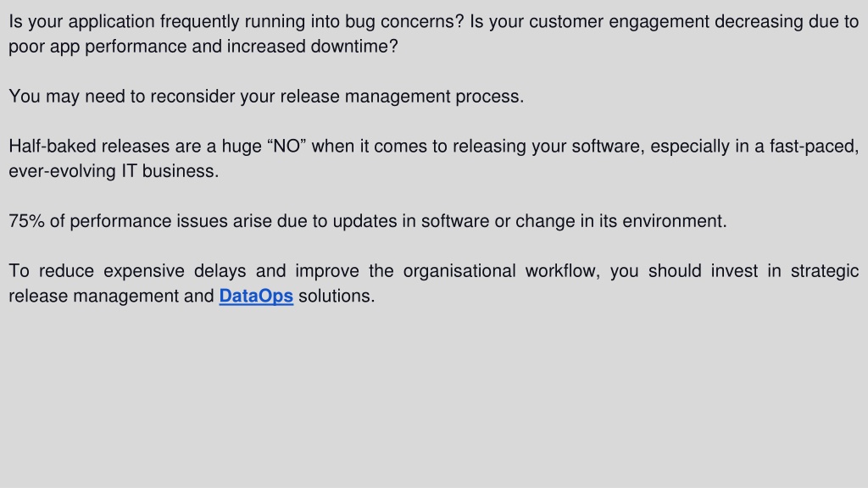Click the words "organisational workflow,"
Image resolution: width=868 pixels, height=488 pixels.
click(x=502, y=271)
